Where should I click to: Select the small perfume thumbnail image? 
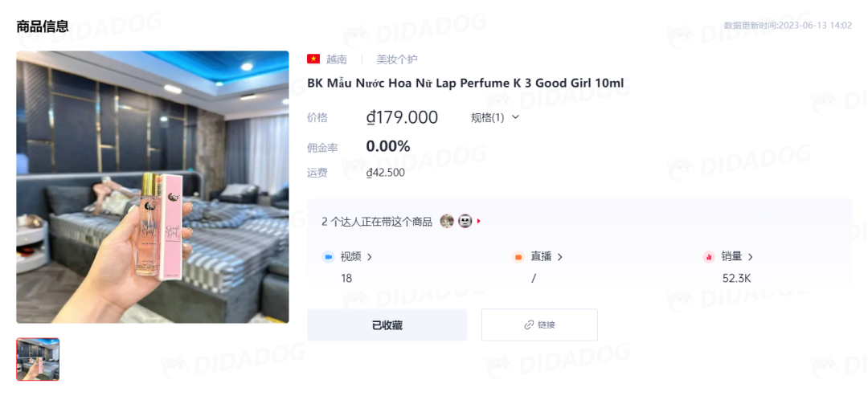(x=38, y=360)
